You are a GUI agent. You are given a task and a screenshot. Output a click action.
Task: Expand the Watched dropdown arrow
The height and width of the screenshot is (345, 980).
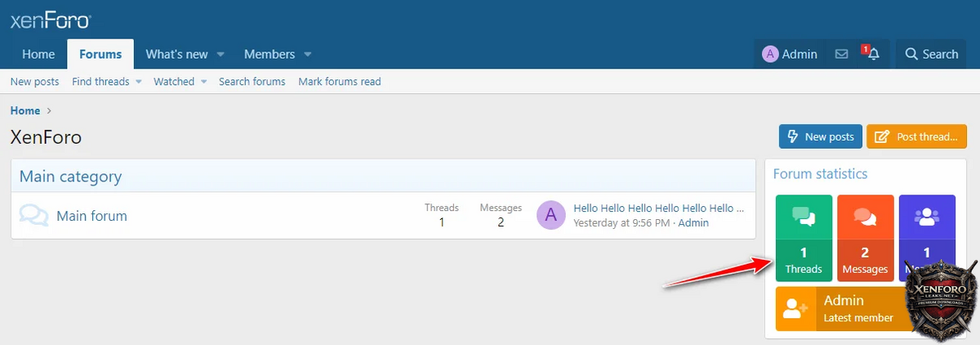(x=203, y=82)
